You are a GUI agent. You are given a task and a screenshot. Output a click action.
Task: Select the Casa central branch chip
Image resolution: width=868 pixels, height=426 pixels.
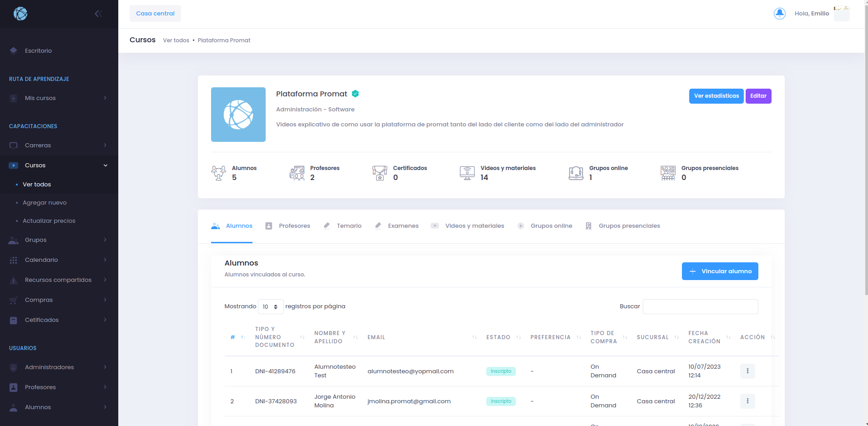[155, 13]
